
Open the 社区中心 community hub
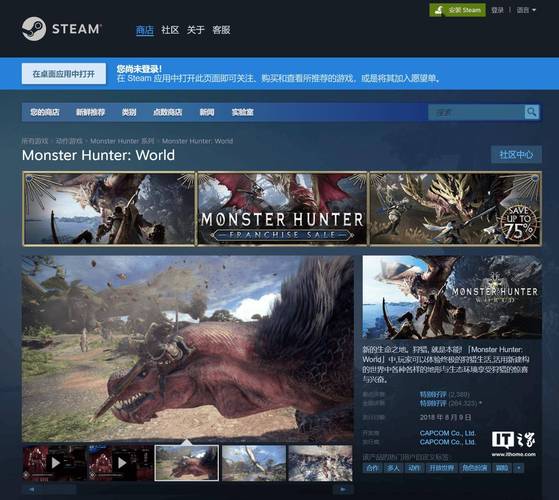516,155
